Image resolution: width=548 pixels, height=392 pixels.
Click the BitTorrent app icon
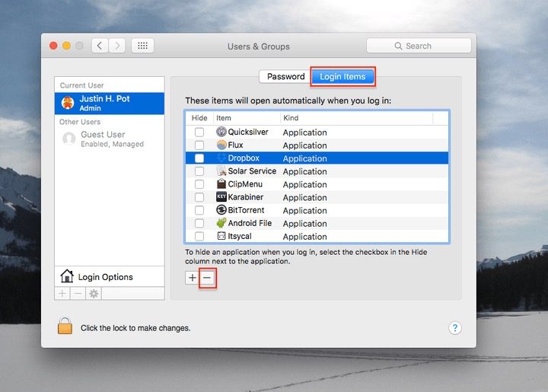(221, 210)
